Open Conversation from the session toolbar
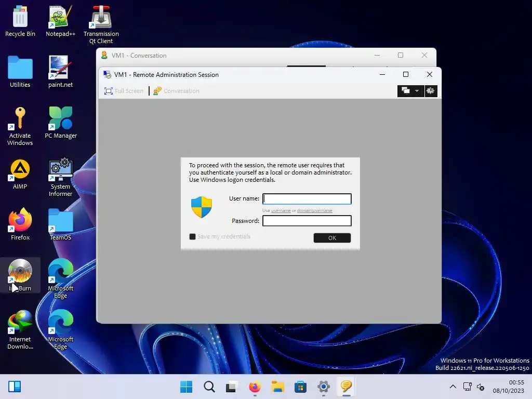This screenshot has height=399, width=532. coord(177,91)
